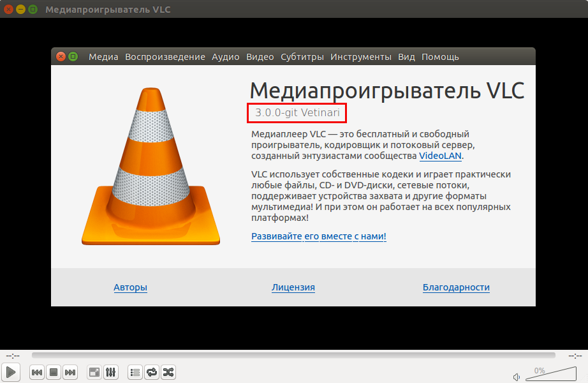
Task: Follow the VideoLAN link
Action: pyautogui.click(x=440, y=156)
